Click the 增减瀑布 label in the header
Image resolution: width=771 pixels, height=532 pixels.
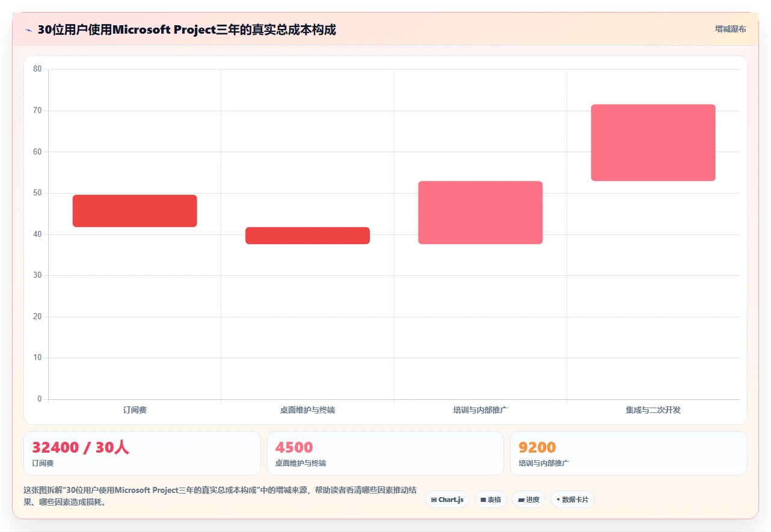(730, 29)
